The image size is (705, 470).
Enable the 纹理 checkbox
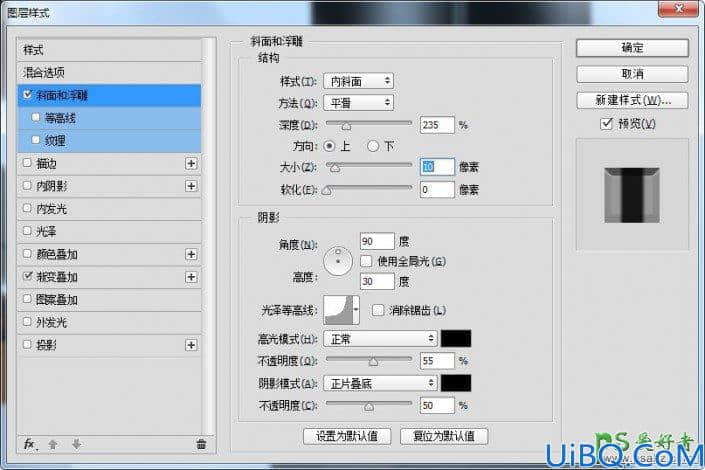coord(36,140)
